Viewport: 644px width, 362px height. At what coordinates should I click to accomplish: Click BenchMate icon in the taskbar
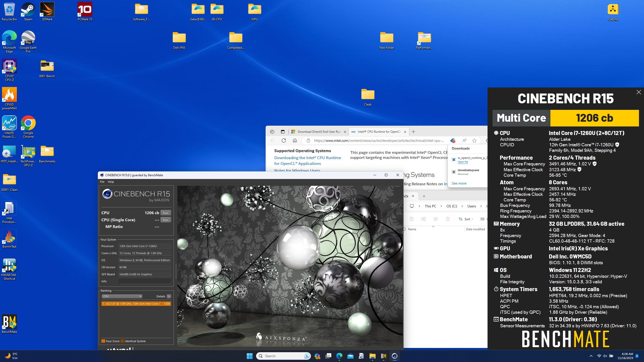[x=383, y=356]
